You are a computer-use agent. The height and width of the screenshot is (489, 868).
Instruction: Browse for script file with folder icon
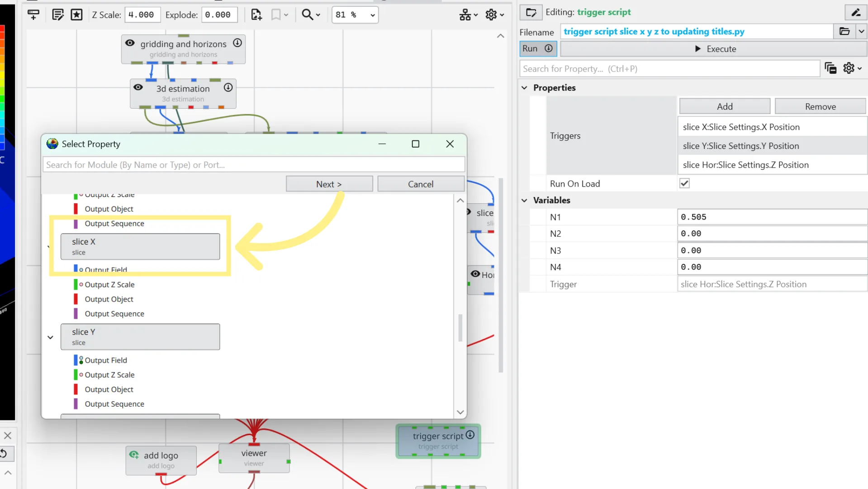(x=844, y=31)
